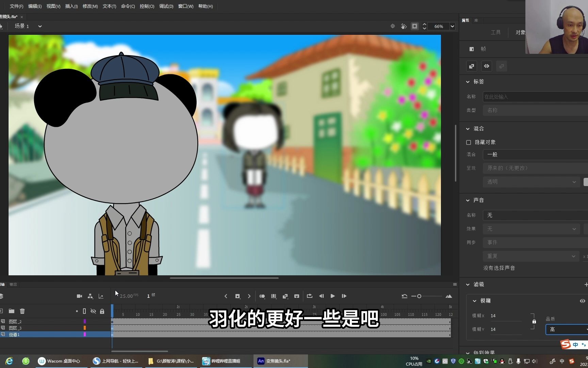Click the new folder icon
This screenshot has height=368, width=588.
tap(12, 311)
